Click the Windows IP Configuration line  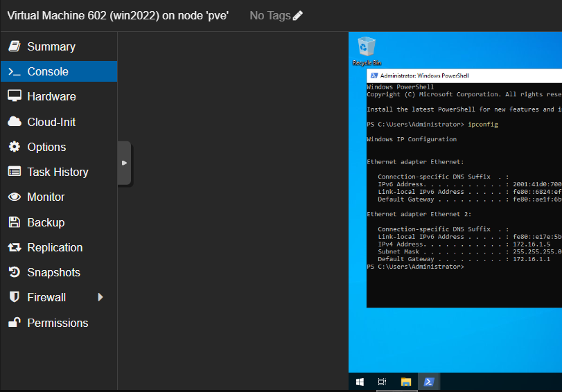coord(412,139)
